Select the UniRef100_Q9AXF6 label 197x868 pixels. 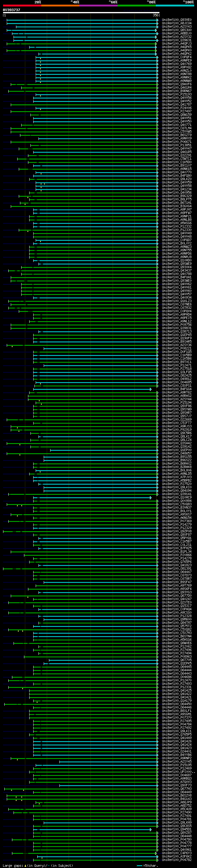[x=177, y=84]
